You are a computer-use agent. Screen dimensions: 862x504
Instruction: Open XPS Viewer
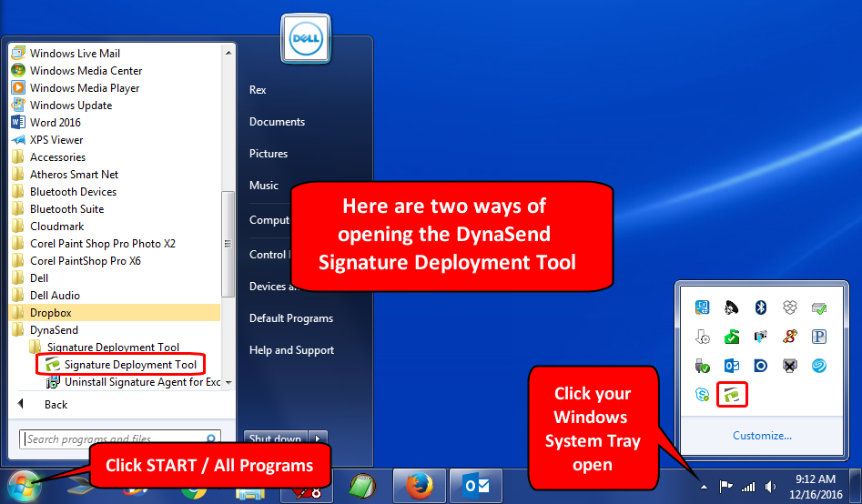tap(47, 139)
